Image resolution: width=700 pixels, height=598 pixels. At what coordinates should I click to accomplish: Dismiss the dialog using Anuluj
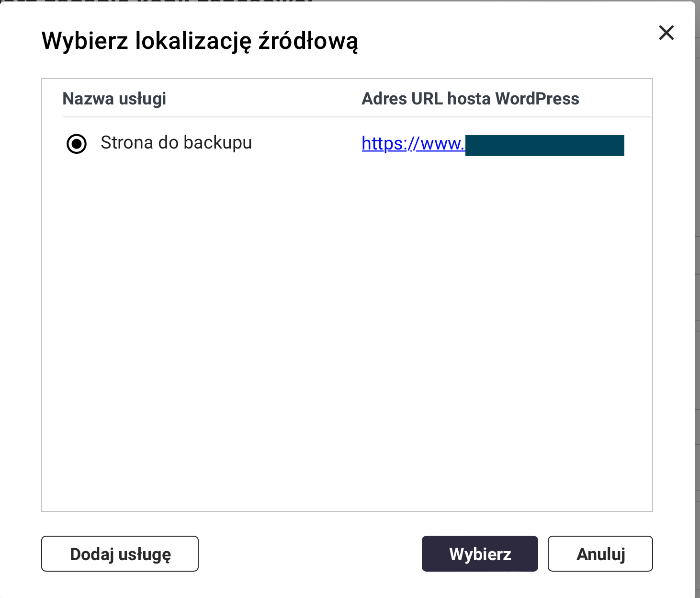pos(600,554)
